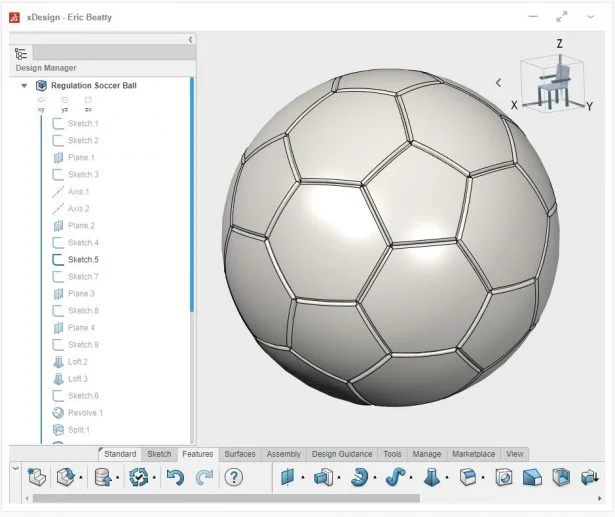Open Help question mark icon

point(234,478)
